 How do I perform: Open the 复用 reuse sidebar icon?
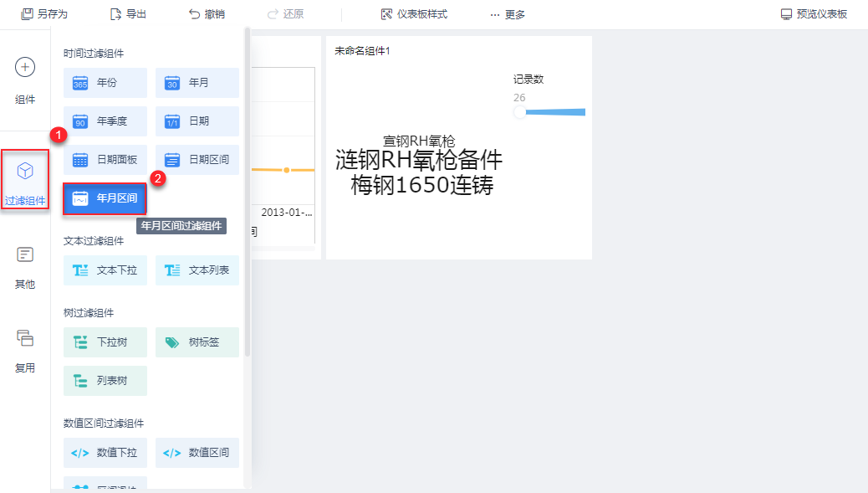(x=25, y=338)
